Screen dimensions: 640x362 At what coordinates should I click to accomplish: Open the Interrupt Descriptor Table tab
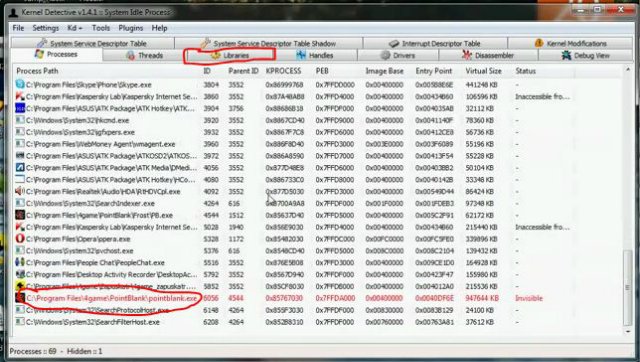[x=435, y=43]
